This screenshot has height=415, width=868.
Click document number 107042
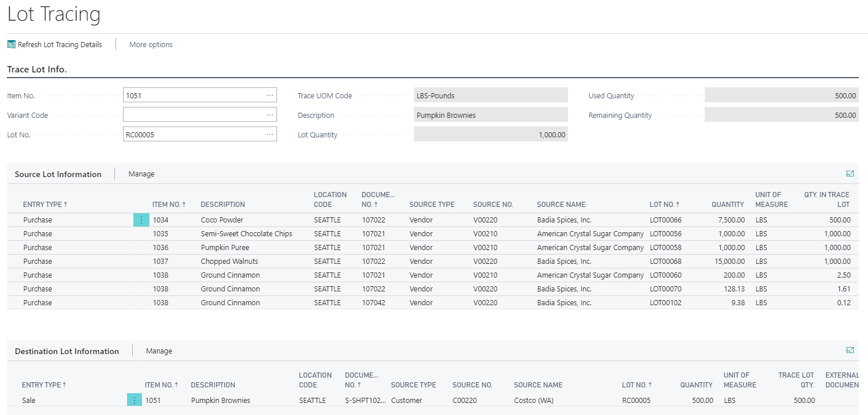point(374,302)
